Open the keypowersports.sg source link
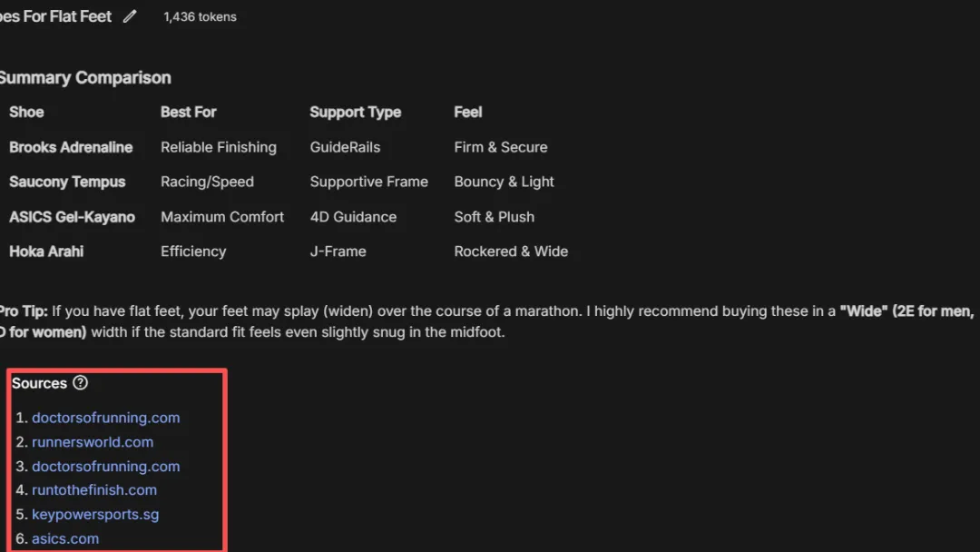 point(95,515)
